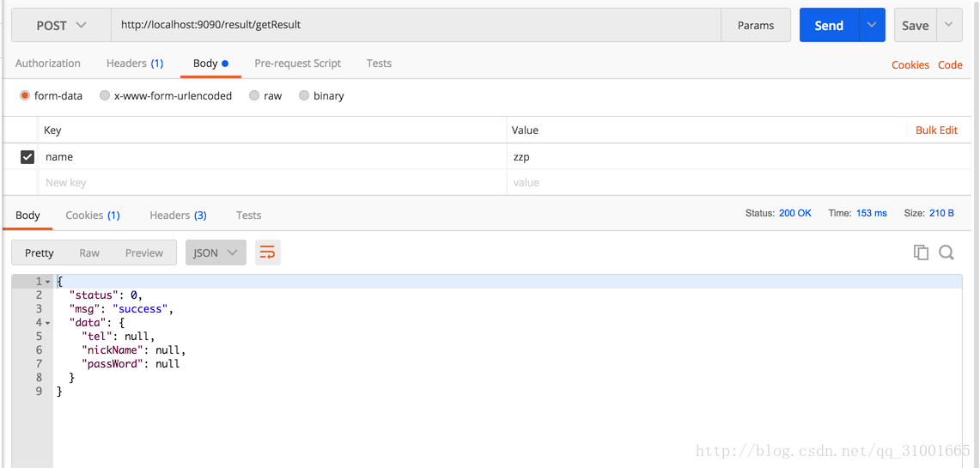Open the request Tests tab

coord(379,63)
